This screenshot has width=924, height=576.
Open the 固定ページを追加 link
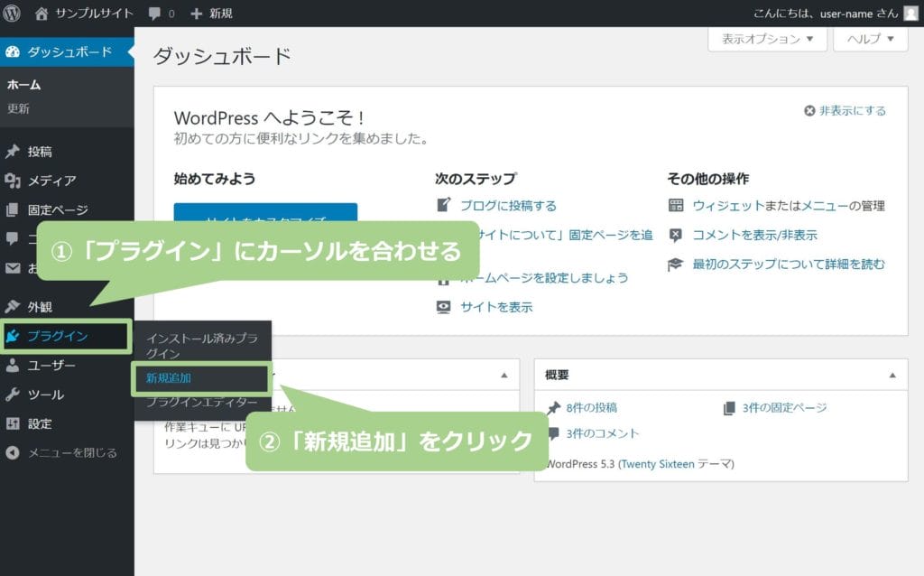[x=567, y=235]
